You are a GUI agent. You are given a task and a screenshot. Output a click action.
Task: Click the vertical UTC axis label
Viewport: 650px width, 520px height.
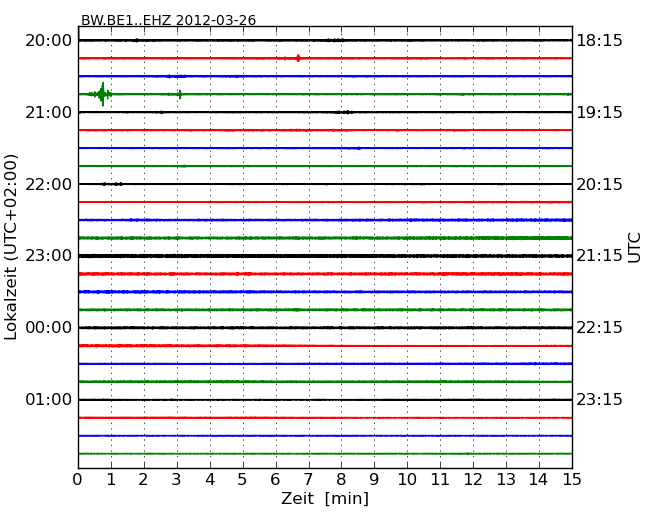634,248
